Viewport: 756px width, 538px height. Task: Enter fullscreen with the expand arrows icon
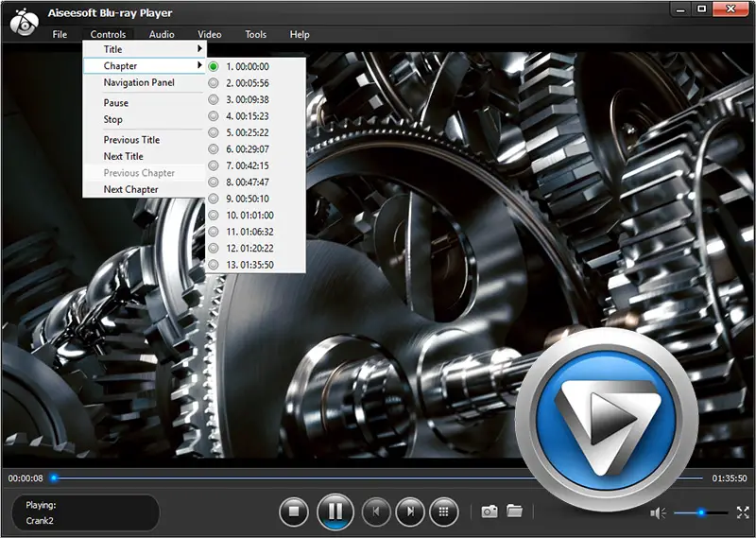(743, 512)
